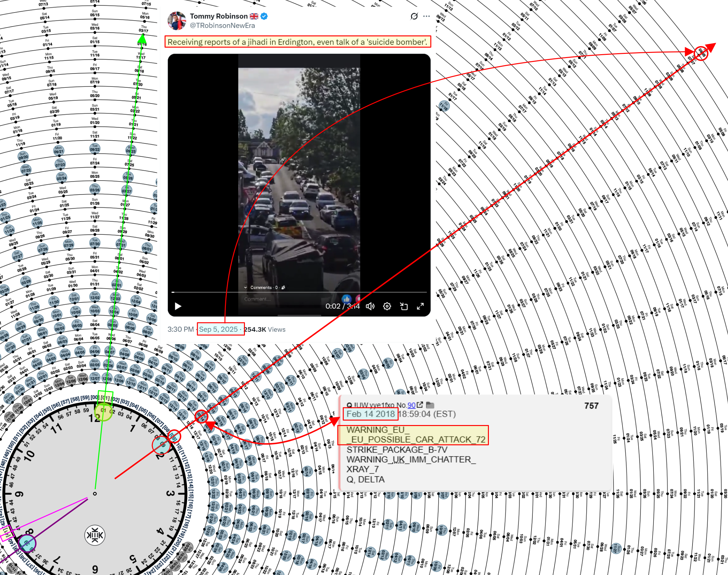Click the Kek logo on the clock face

(x=95, y=535)
